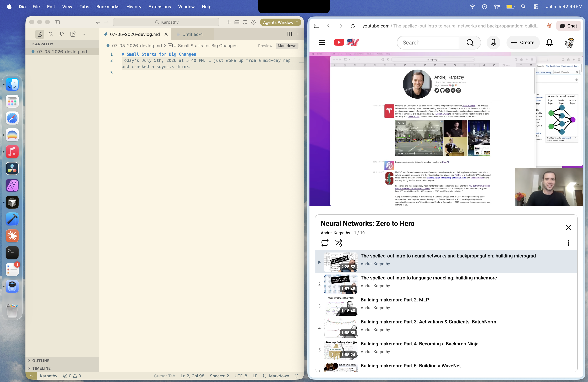Play 'The spelled-out intro to language modeling: building makemore'

[429, 278]
